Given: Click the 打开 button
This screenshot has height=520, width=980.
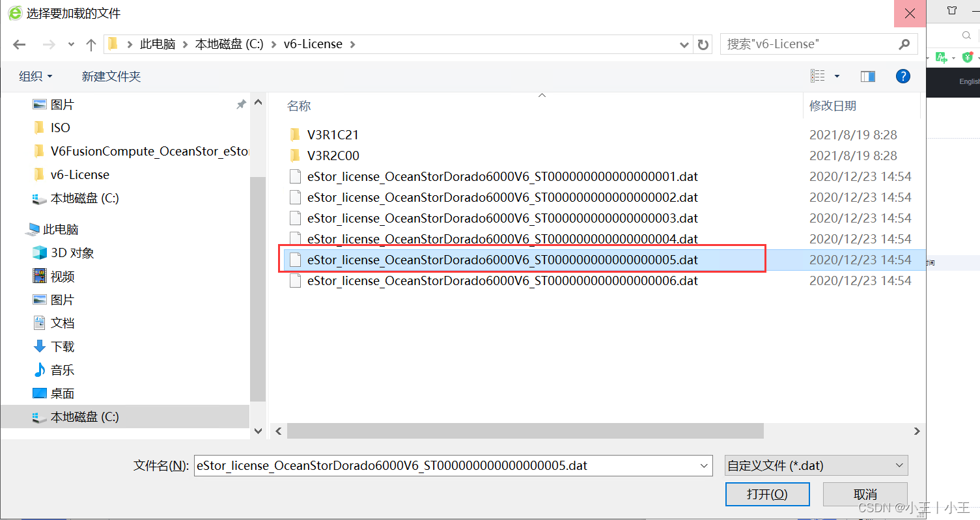Looking at the screenshot, I should pyautogui.click(x=767, y=494).
